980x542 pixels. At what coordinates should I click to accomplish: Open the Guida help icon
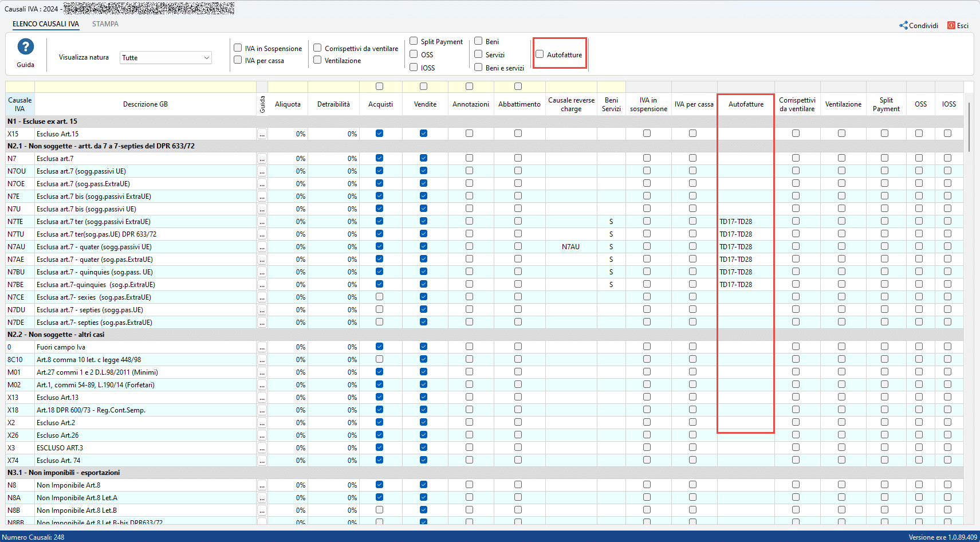coord(25,46)
